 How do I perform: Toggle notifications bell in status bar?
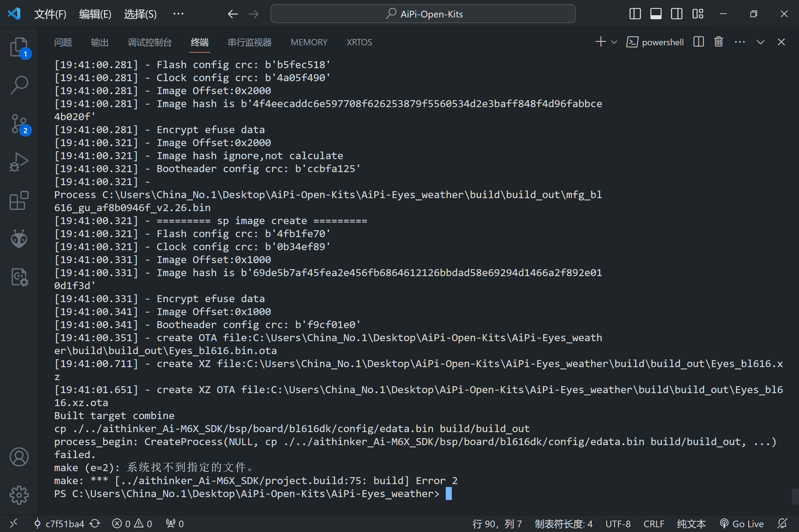click(x=783, y=523)
